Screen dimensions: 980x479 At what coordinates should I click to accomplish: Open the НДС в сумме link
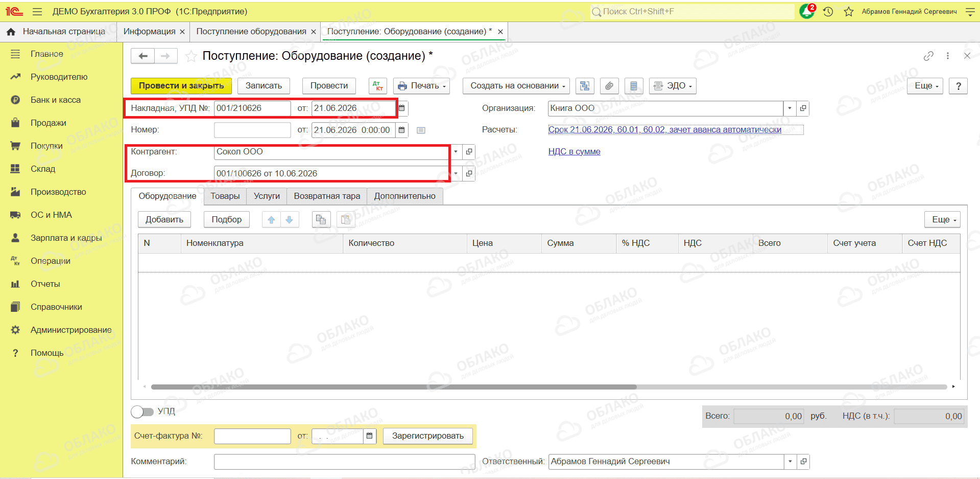point(575,152)
